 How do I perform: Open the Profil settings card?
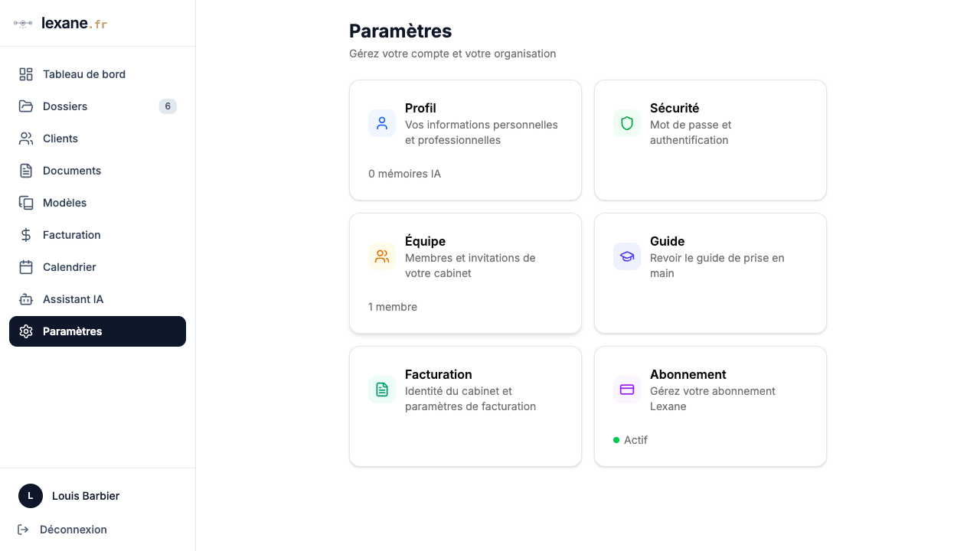pos(465,140)
